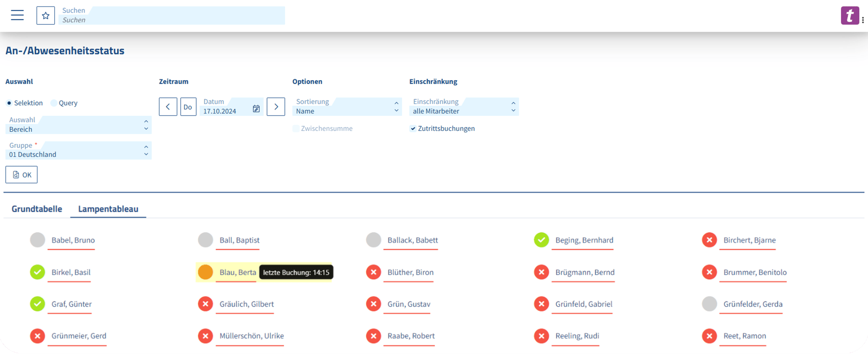Open the calendar date picker icon

(x=256, y=109)
